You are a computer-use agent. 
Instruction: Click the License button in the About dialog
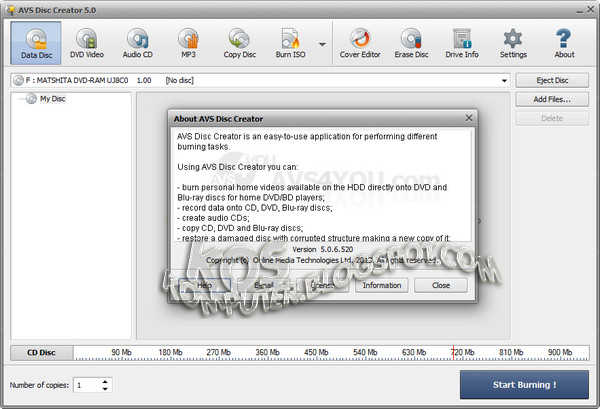coord(323,285)
